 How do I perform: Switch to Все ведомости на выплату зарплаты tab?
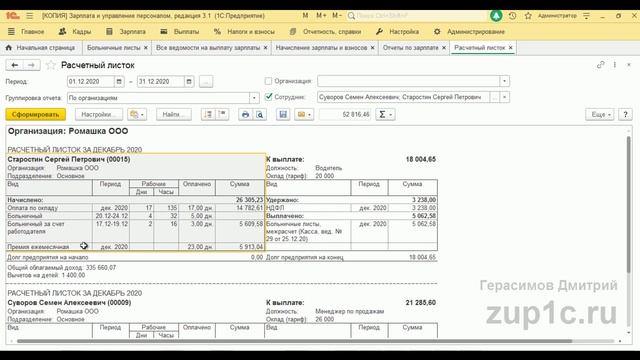(208, 48)
